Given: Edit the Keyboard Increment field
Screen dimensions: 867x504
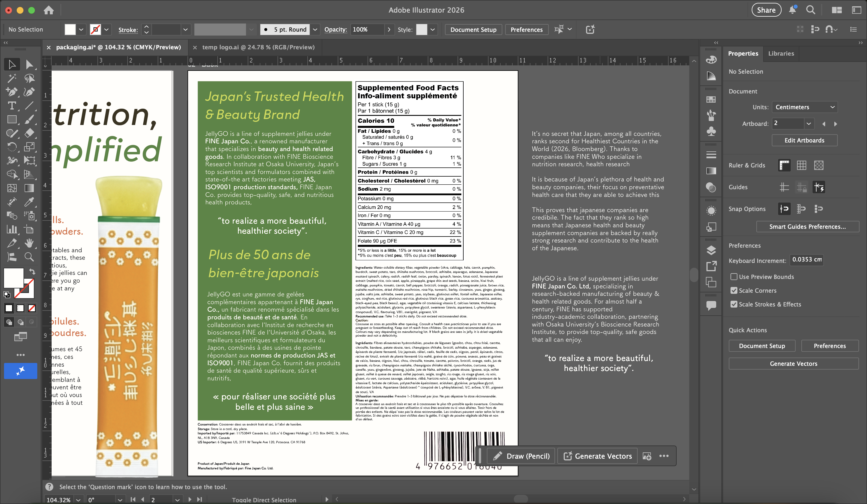Looking at the screenshot, I should [x=807, y=260].
